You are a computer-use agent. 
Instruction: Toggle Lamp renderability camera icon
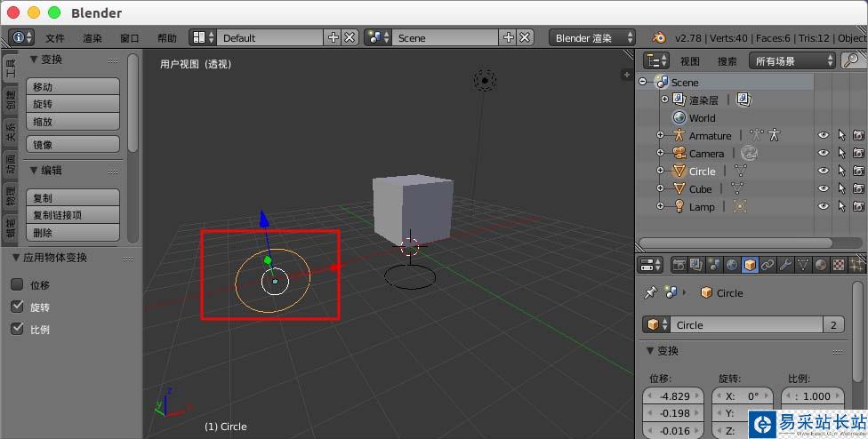tap(858, 206)
